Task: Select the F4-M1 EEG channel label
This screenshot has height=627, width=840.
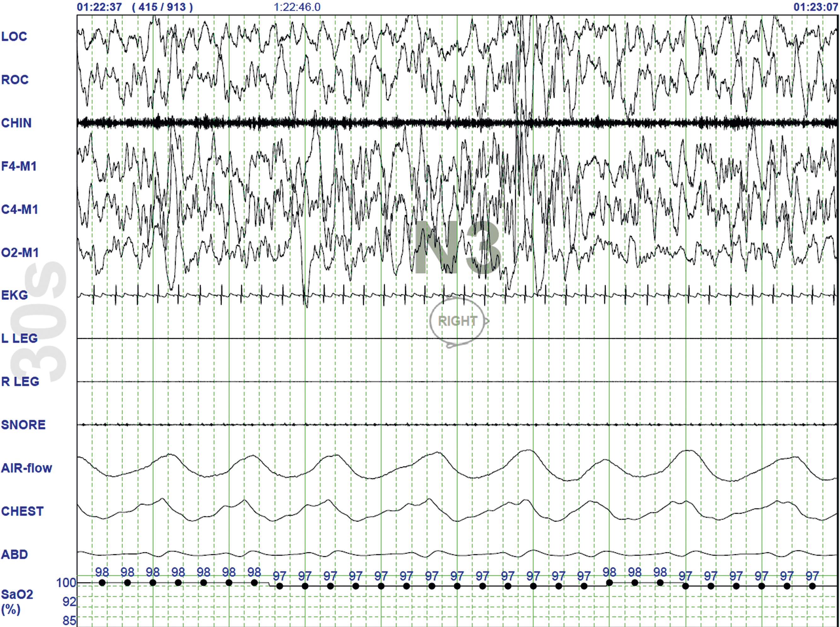Action: [x=19, y=166]
